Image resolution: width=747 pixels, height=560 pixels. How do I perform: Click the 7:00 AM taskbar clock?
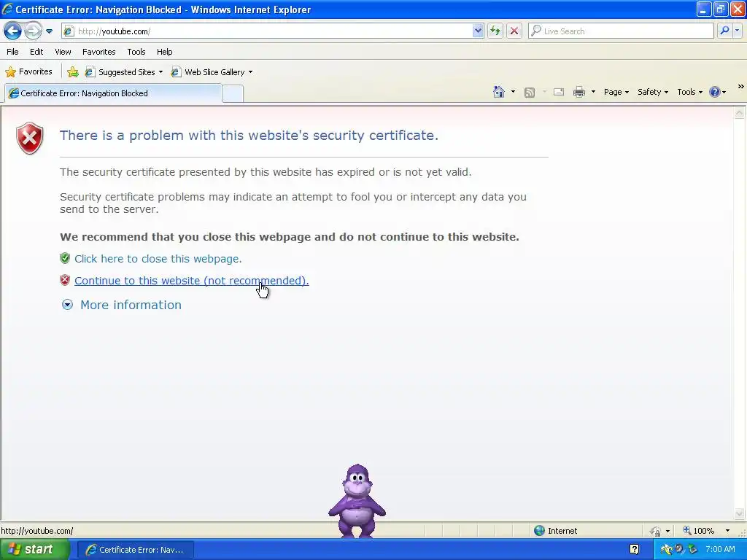720,549
